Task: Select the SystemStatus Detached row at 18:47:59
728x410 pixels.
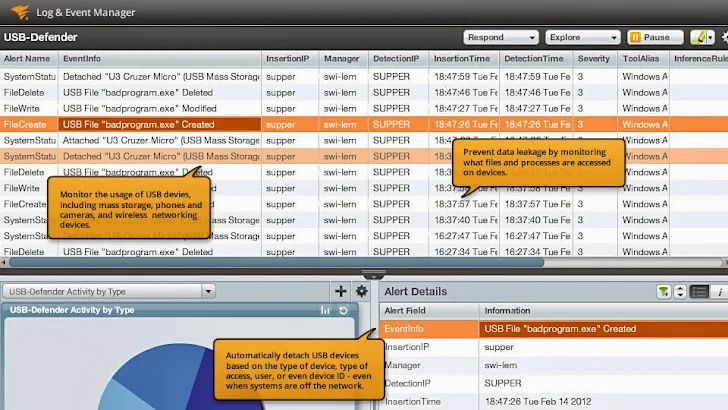Action: click(x=364, y=77)
